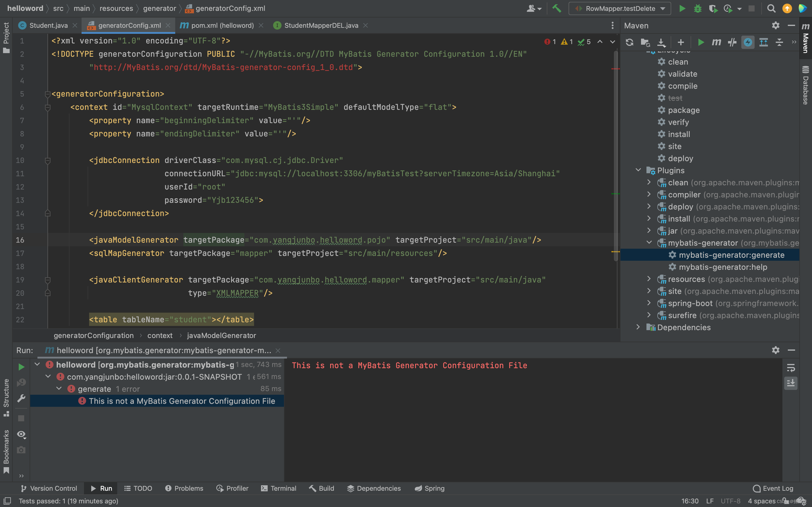Toggle Maven Offline Mode button

[x=732, y=42]
